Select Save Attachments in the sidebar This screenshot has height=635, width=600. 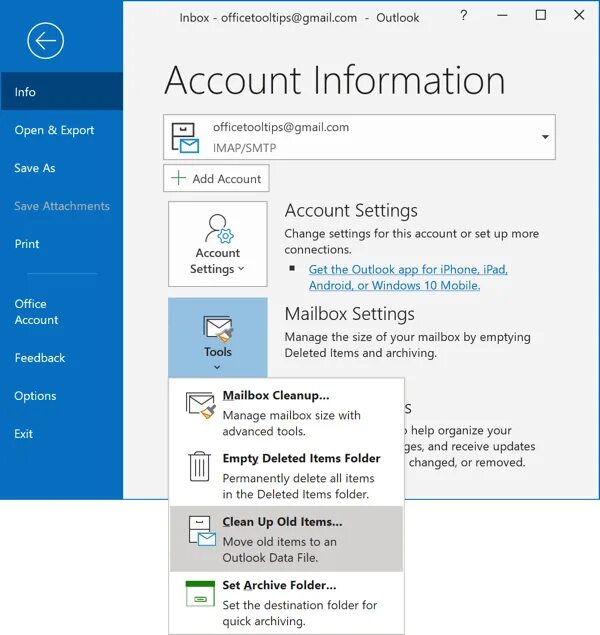click(62, 206)
